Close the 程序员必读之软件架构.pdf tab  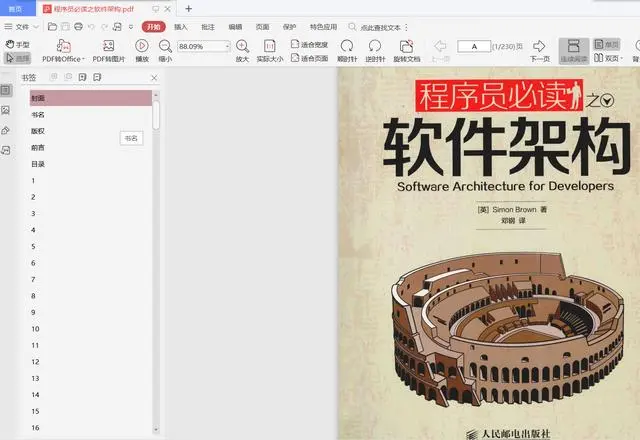(168, 9)
